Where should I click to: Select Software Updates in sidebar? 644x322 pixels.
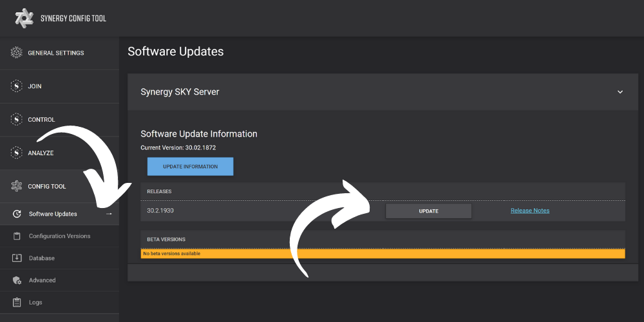59,214
